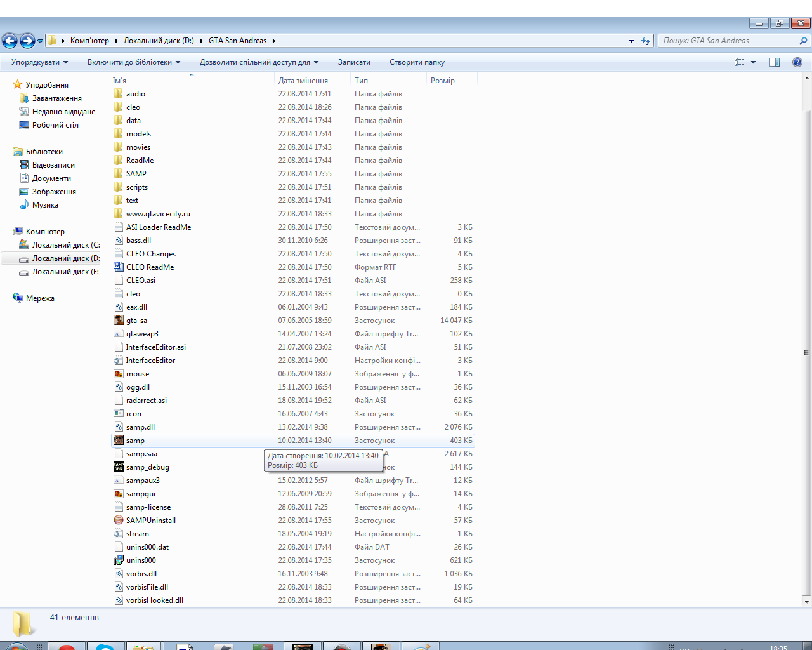Click the Forward navigation arrow button
This screenshot has height=650, width=812.
click(27, 41)
